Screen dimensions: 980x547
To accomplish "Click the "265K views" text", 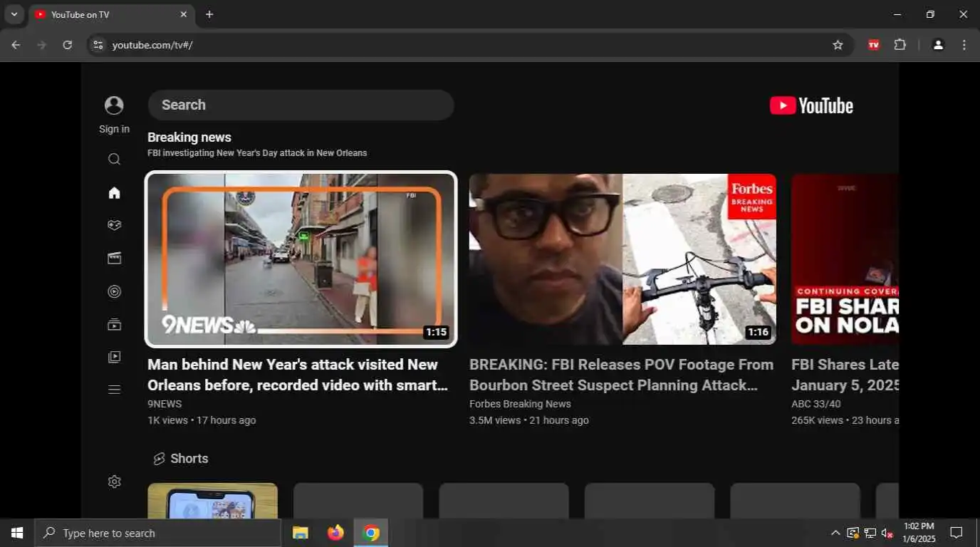I will click(x=817, y=420).
